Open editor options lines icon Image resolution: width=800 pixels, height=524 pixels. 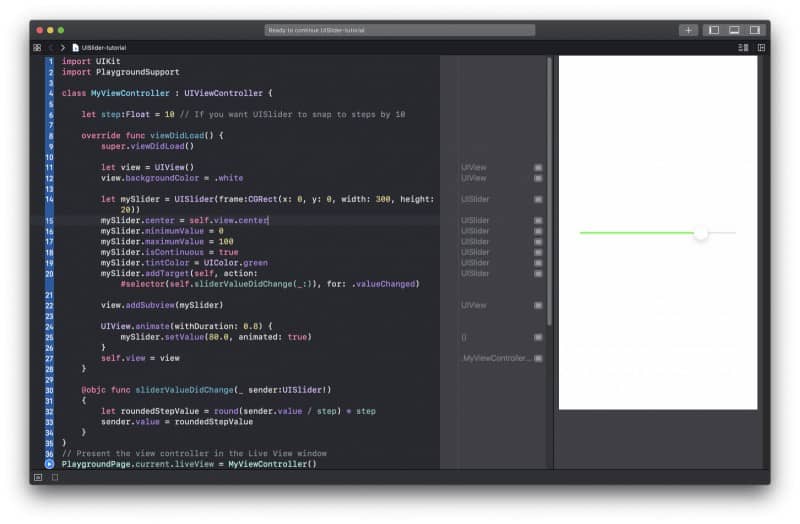point(743,47)
